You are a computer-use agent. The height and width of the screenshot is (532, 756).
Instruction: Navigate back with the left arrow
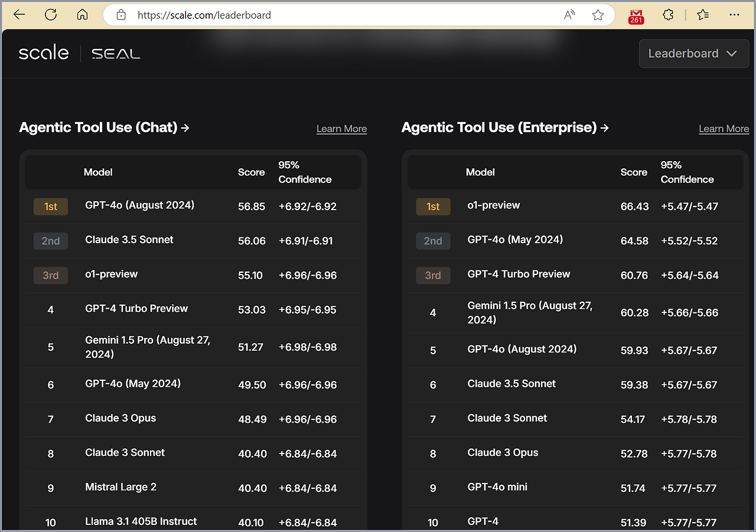19,15
